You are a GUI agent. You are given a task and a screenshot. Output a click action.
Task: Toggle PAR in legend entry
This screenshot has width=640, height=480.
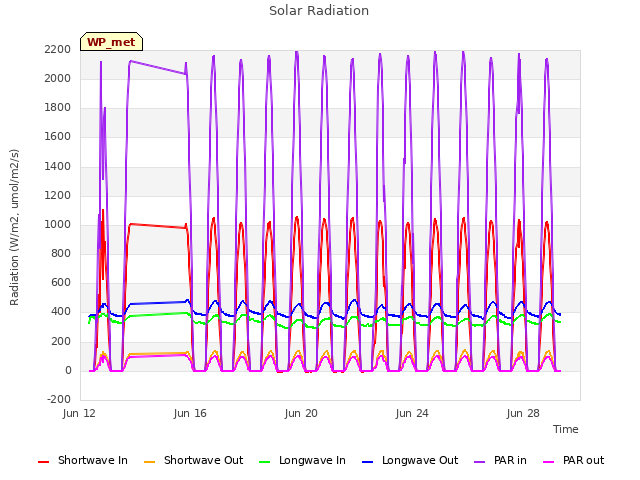coord(500,460)
